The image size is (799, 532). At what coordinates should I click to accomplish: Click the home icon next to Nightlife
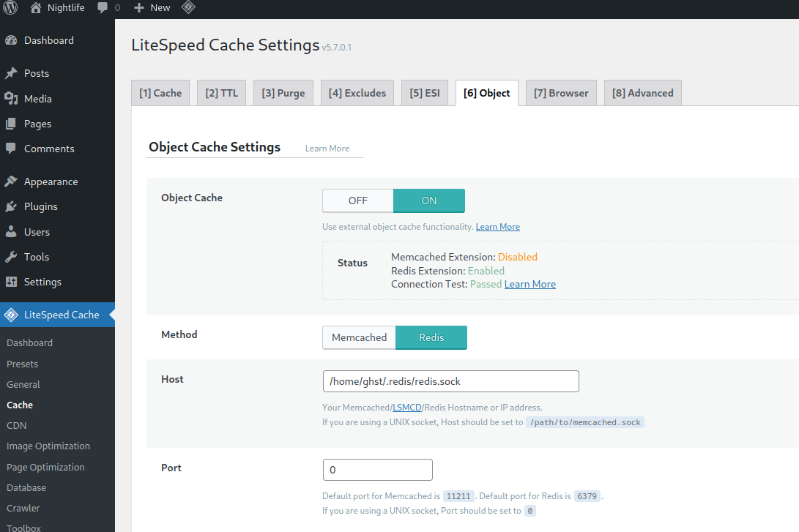pos(34,9)
